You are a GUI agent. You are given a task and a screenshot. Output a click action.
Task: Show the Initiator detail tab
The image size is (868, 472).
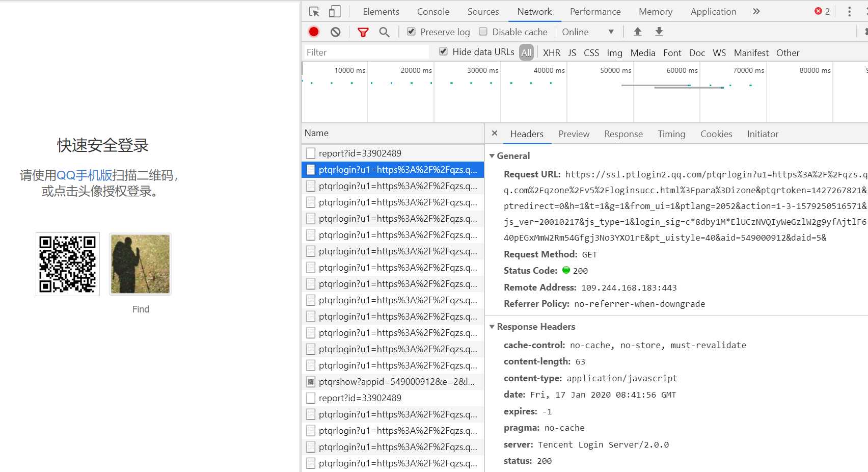click(x=763, y=134)
